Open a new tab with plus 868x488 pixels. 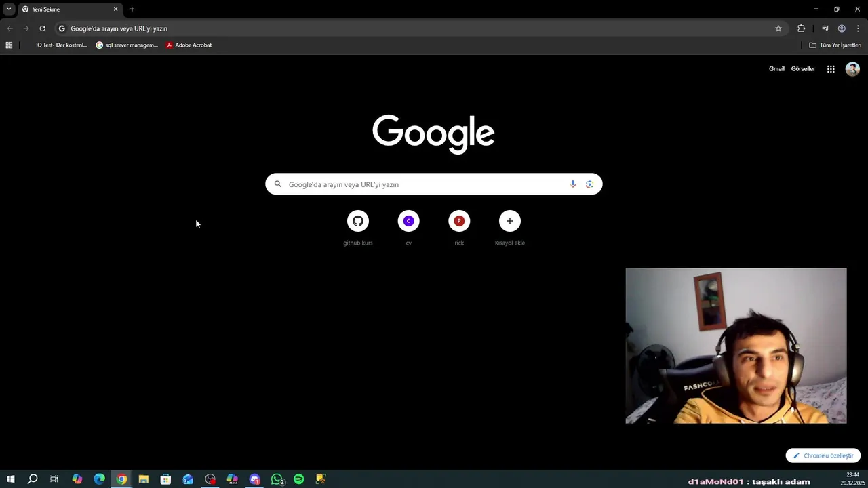tap(132, 9)
